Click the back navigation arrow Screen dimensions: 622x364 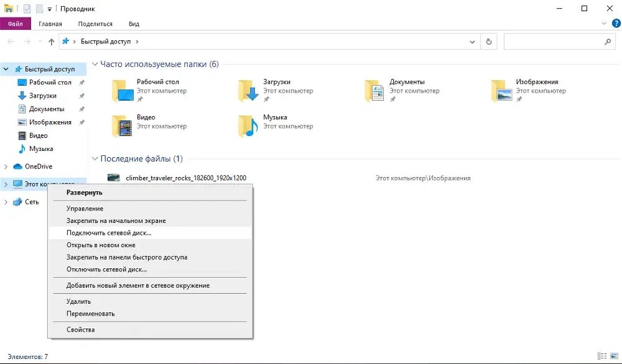(10, 42)
